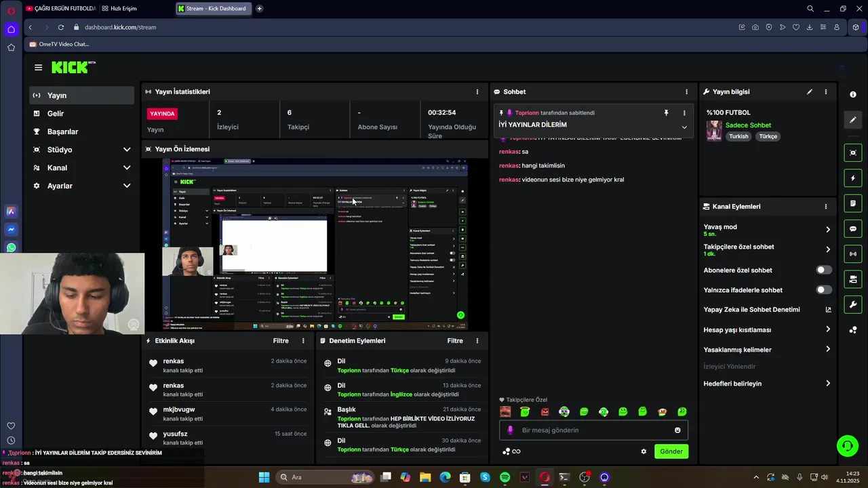This screenshot has height=488, width=868.
Task: Open a new browser tab
Action: 259,9
